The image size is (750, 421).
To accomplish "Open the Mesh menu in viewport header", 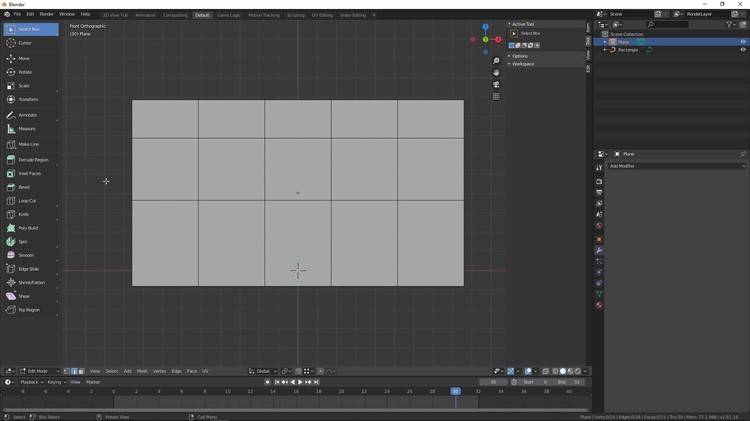I will click(x=142, y=371).
